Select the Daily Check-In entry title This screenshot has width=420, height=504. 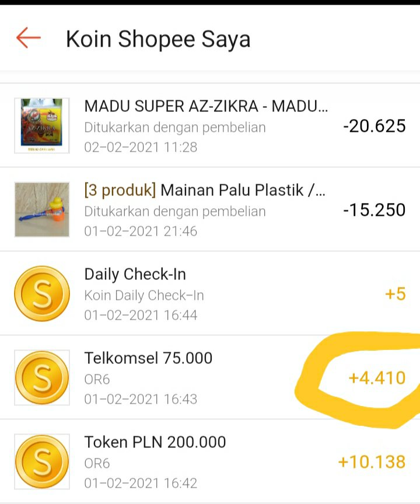click(x=135, y=274)
